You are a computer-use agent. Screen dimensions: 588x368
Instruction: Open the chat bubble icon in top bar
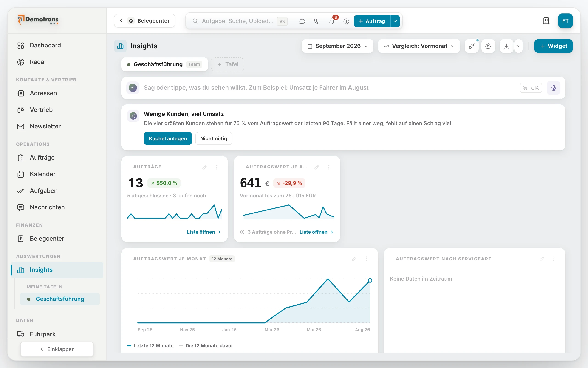[302, 21]
